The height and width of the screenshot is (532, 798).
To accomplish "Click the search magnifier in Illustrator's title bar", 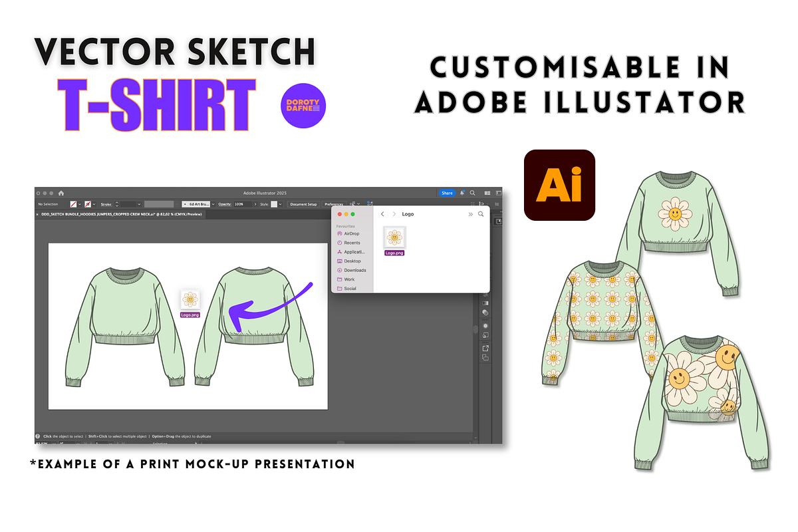I will [472, 193].
